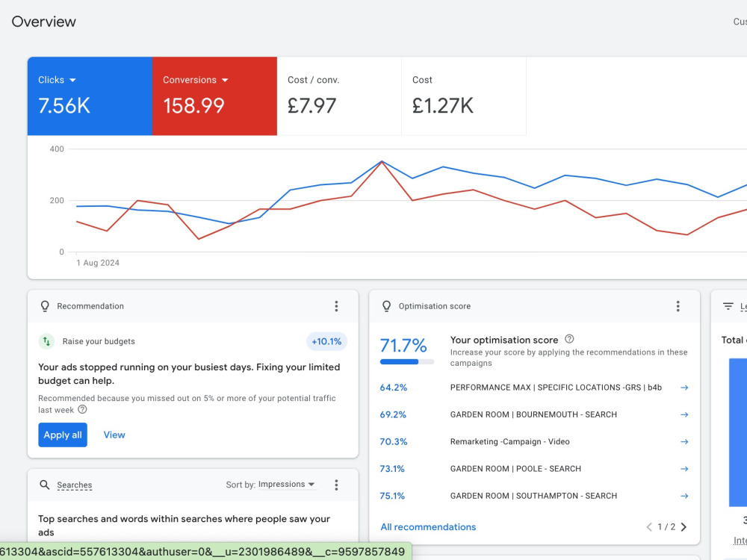Click the blue bar in right card chart

[x=738, y=432]
